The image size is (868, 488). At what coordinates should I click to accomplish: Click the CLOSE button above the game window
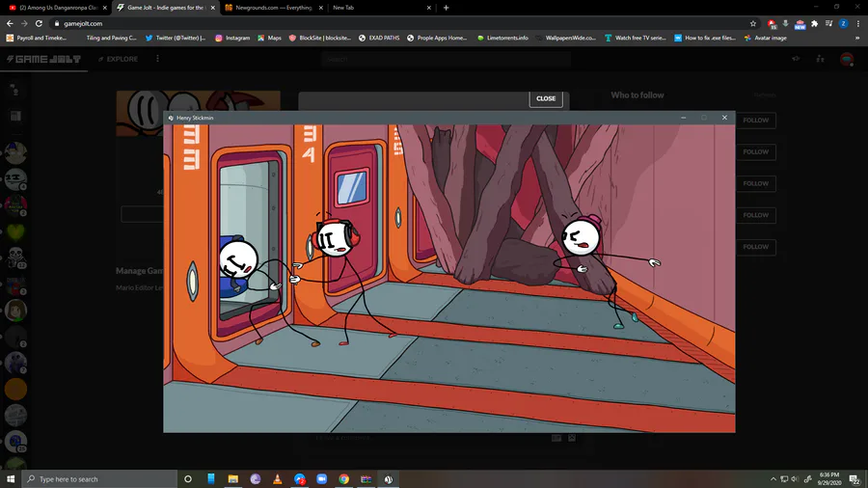(546, 98)
